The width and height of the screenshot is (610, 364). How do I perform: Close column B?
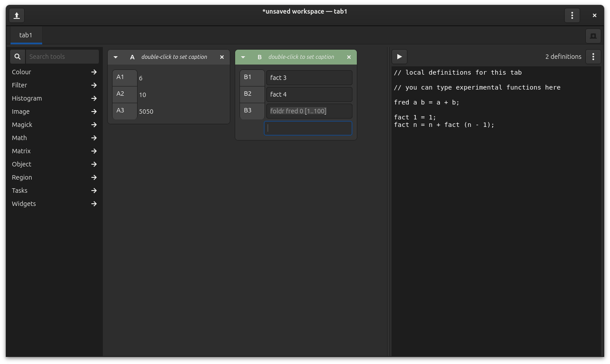point(349,57)
